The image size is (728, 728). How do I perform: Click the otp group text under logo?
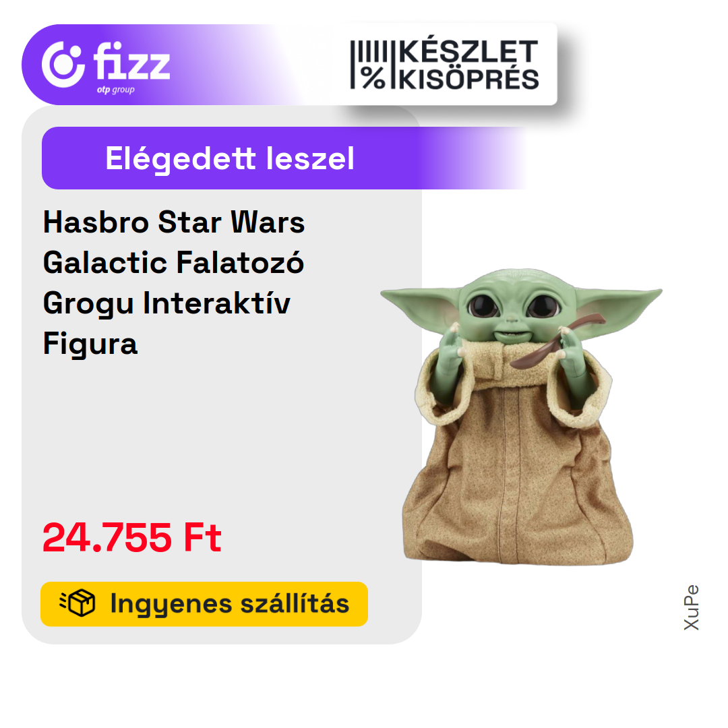pos(116,90)
